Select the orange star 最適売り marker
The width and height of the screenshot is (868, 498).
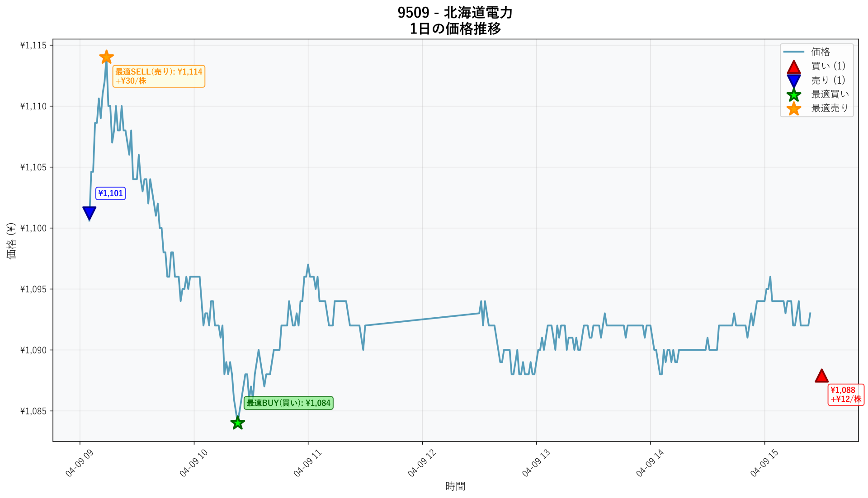(107, 57)
